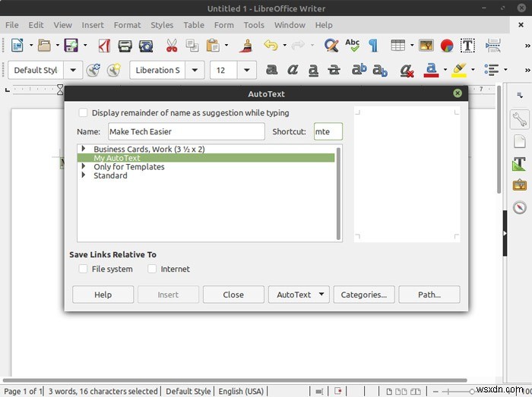Viewport: 532px width, 397px height.
Task: Click the Help button in AutoText dialog
Action: tap(103, 295)
